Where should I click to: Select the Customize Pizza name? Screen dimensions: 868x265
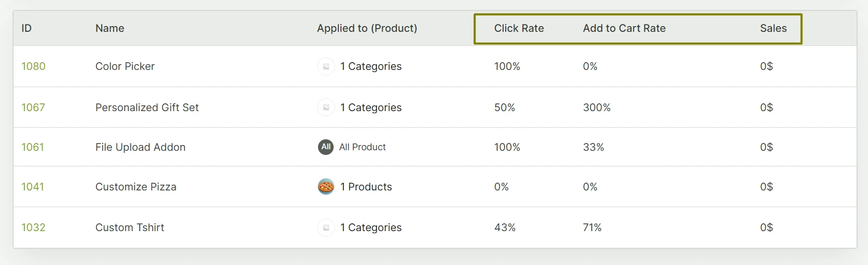136,187
